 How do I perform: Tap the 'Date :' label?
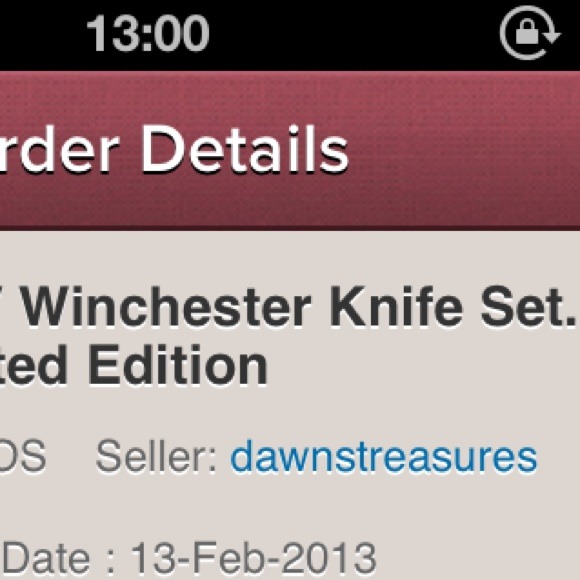point(58,559)
